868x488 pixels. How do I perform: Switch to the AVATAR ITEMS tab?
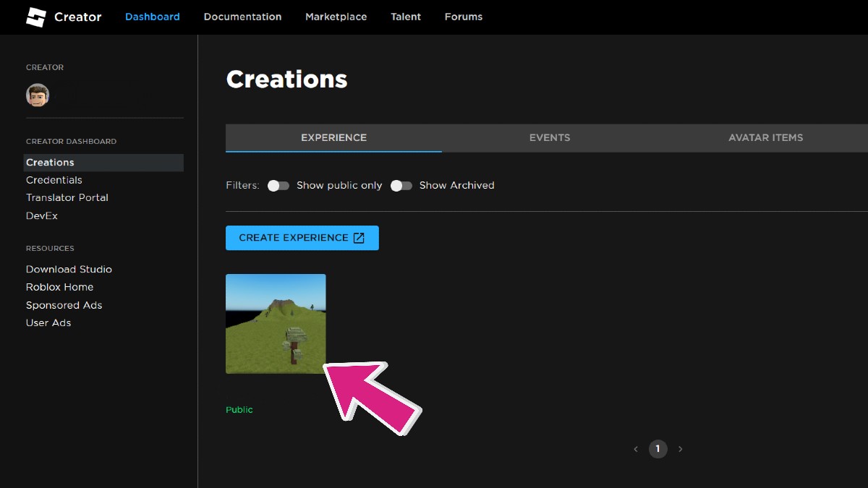(x=765, y=137)
